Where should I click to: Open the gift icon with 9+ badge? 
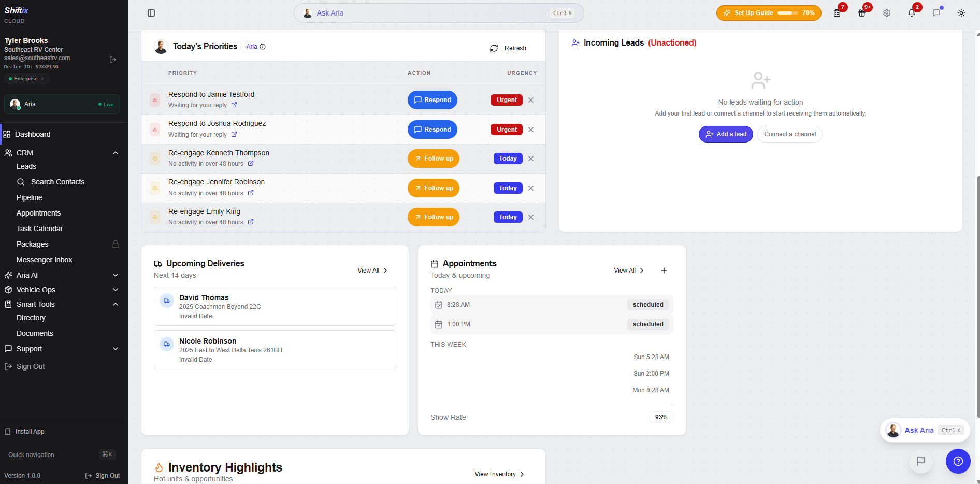pyautogui.click(x=862, y=13)
